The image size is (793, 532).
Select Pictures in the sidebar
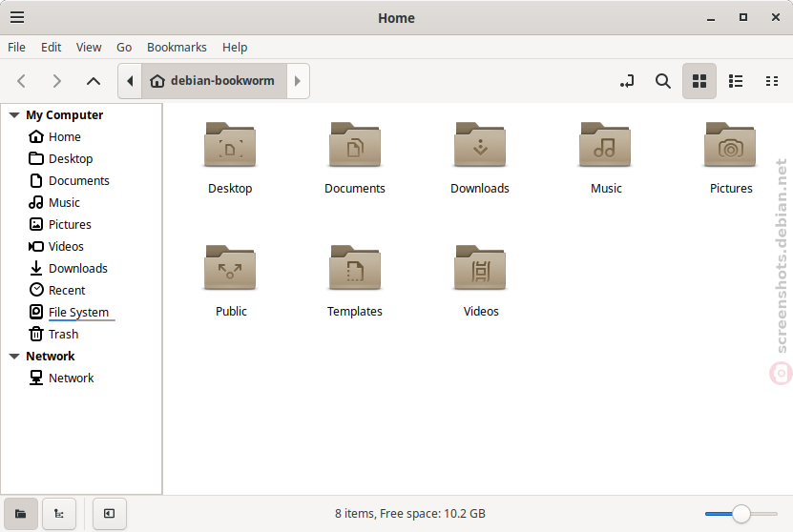tap(60, 224)
